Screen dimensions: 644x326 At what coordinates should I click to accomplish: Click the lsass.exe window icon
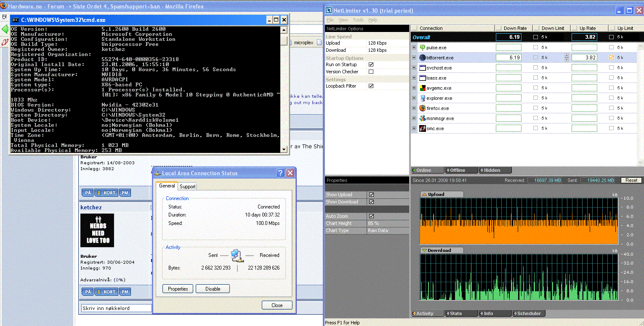[x=423, y=78]
